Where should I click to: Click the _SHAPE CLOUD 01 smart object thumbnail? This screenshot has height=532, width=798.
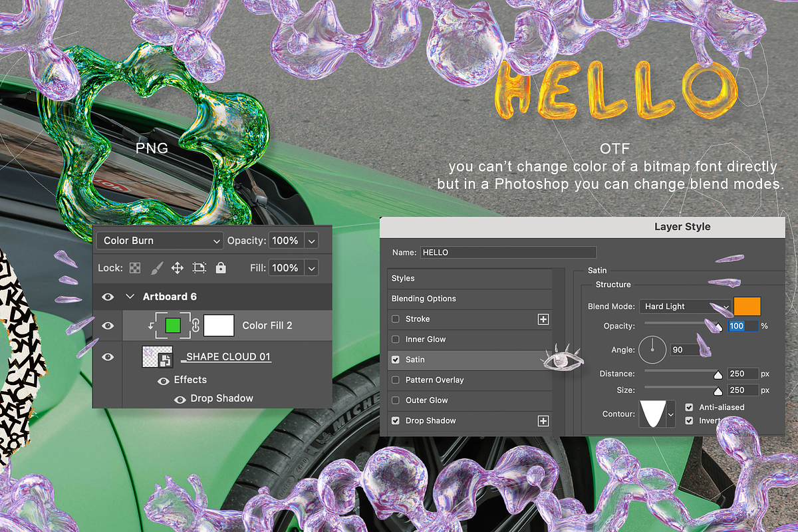158,357
